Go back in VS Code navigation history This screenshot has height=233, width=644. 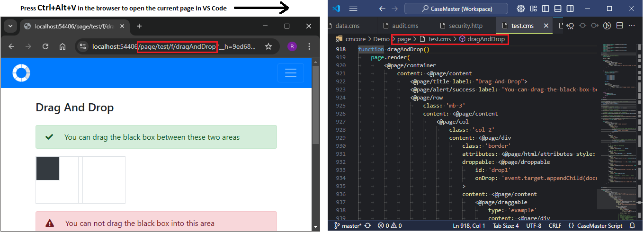pos(382,9)
